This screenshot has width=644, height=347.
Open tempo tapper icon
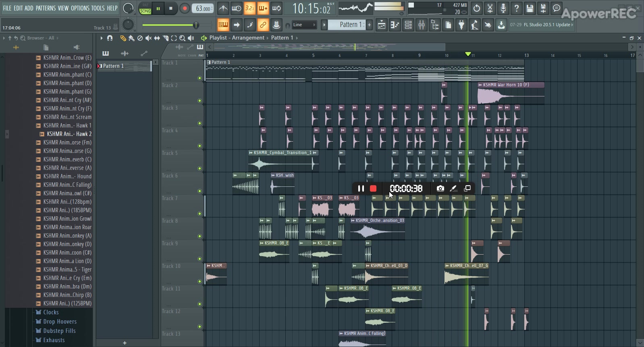tap(475, 25)
